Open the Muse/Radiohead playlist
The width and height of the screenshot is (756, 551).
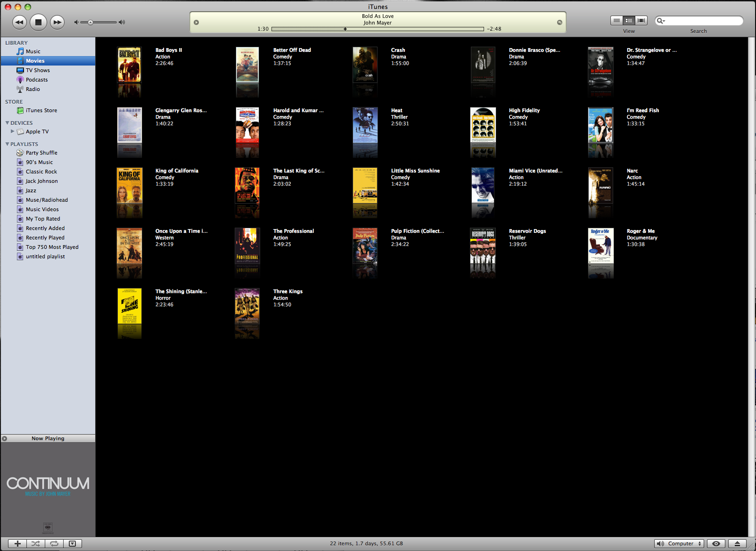point(47,200)
